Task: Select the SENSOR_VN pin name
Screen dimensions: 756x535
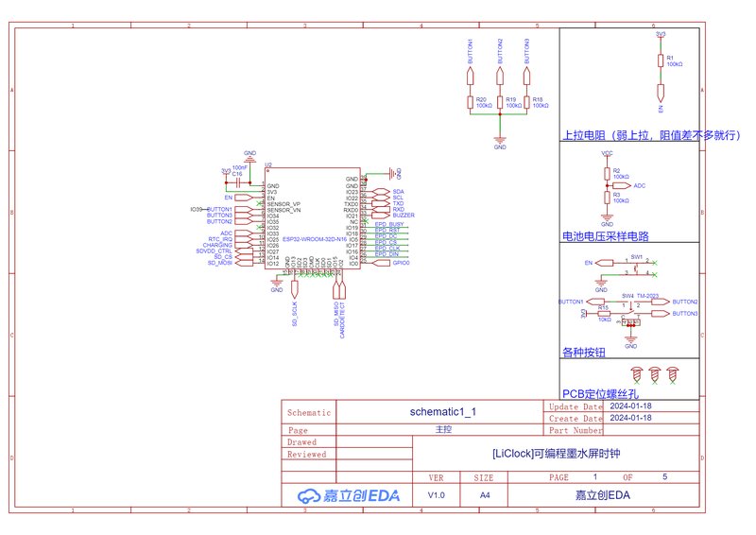Action: pos(283,210)
